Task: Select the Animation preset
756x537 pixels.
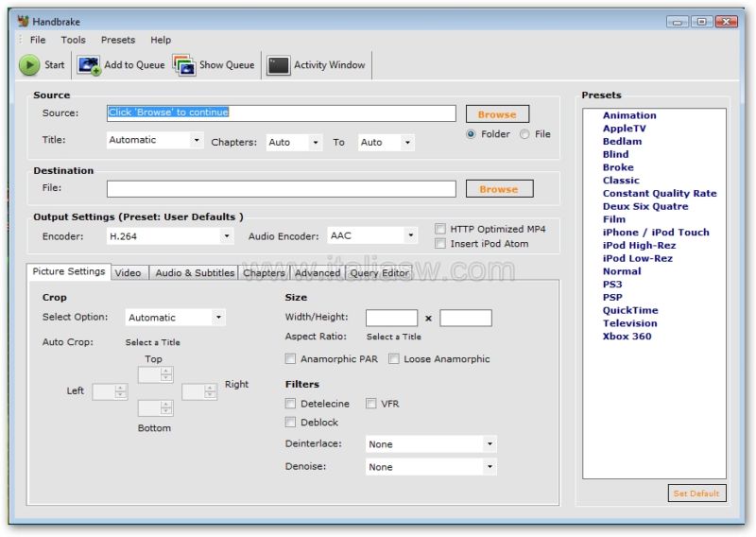Action: [x=629, y=115]
